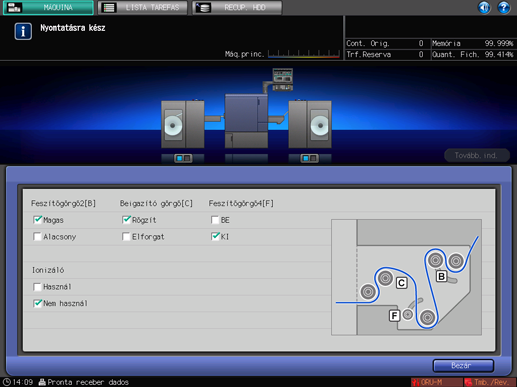Select the right roll unit in machine diagram
Image resolution: width=517 pixels, height=387 pixels.
coord(310,124)
